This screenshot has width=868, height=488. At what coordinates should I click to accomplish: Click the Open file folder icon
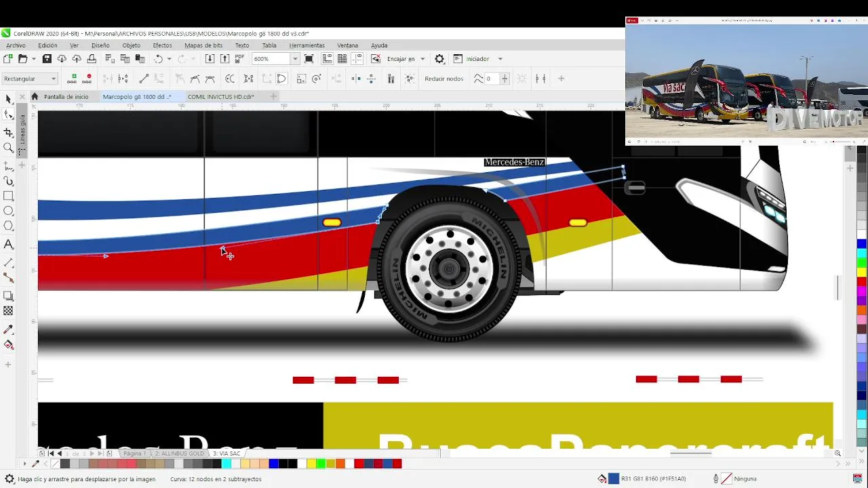click(x=22, y=59)
